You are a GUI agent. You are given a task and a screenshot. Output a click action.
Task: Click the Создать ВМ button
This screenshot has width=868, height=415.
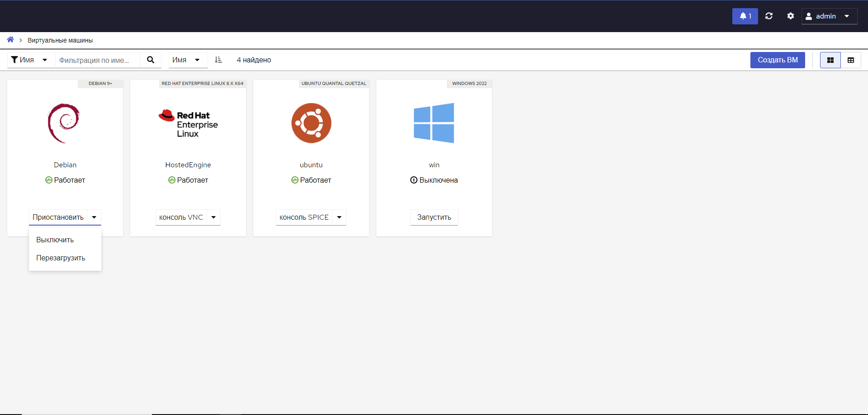coord(778,60)
